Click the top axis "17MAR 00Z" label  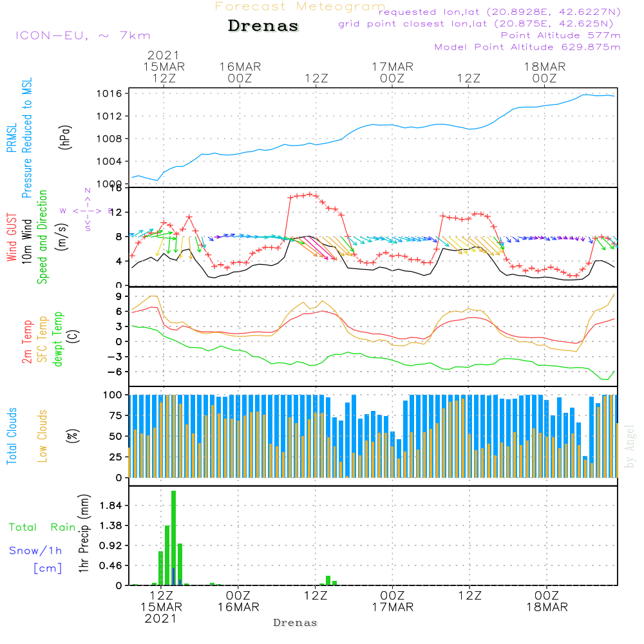coord(392,72)
